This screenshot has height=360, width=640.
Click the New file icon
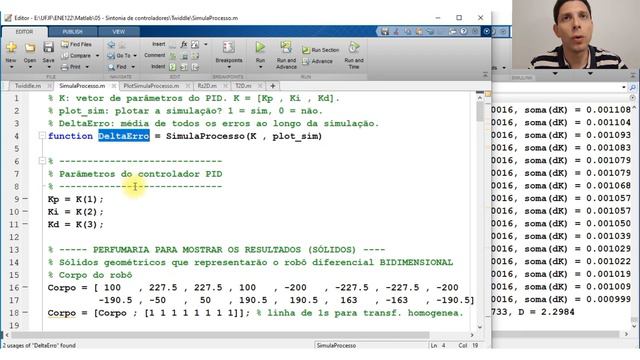tap(11, 48)
